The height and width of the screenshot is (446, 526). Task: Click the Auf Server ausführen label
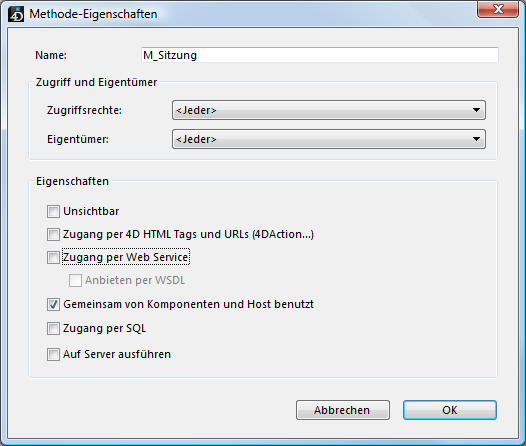117,354
